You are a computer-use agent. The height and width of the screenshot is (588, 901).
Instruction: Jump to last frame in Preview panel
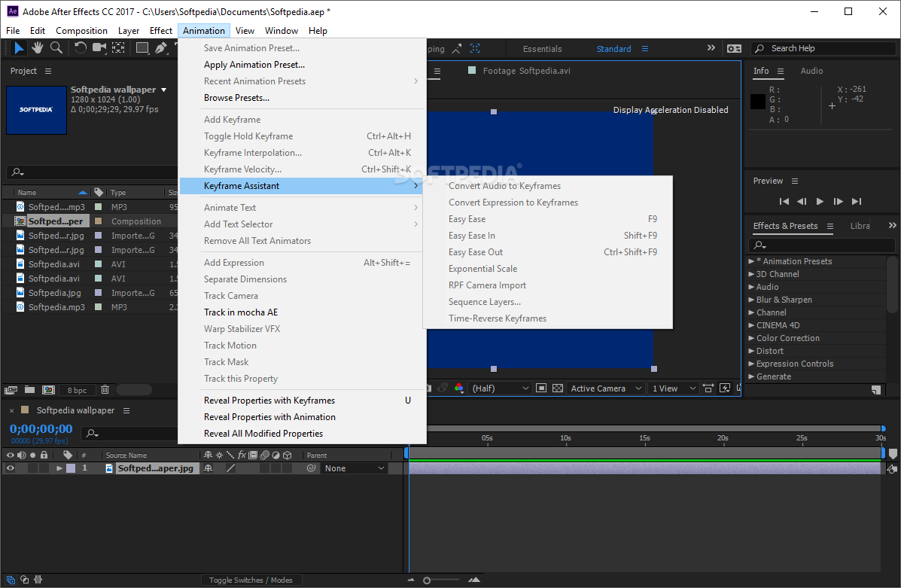click(x=857, y=201)
